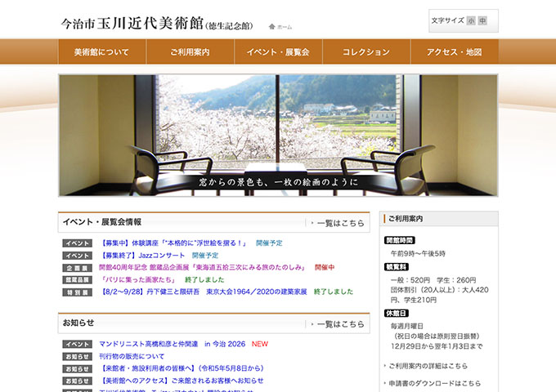Click 終了しました on パリに集った画家たち row
The width and height of the screenshot is (556, 392).
[204, 280]
